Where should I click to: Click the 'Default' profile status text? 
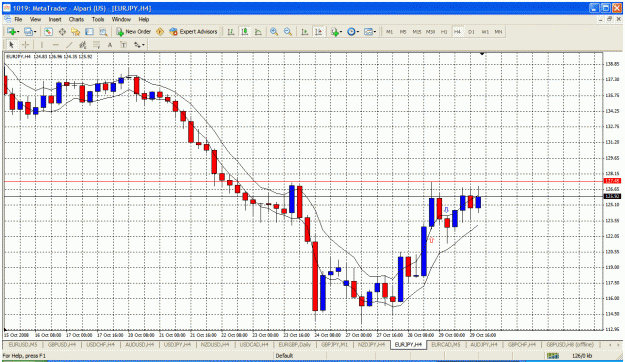(284, 356)
